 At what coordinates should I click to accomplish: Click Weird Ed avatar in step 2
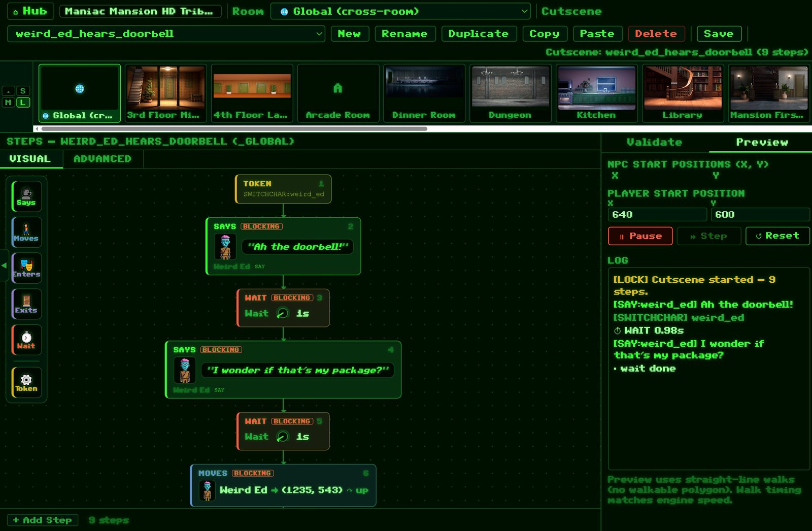(x=225, y=247)
